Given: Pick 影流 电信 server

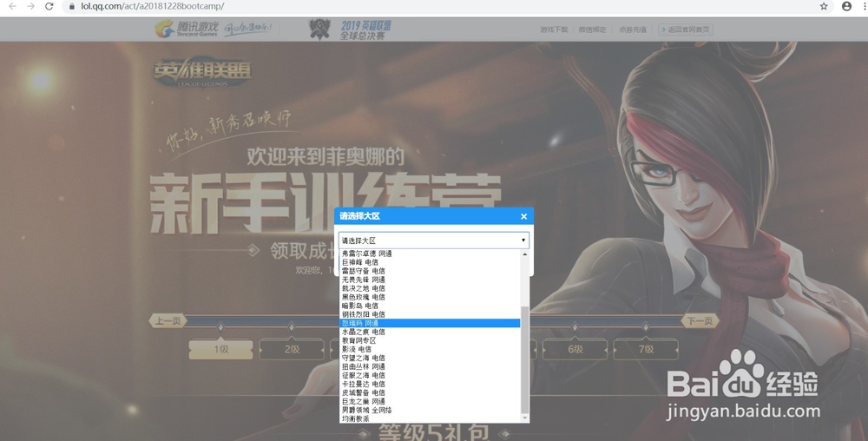Looking at the screenshot, I should point(430,349).
